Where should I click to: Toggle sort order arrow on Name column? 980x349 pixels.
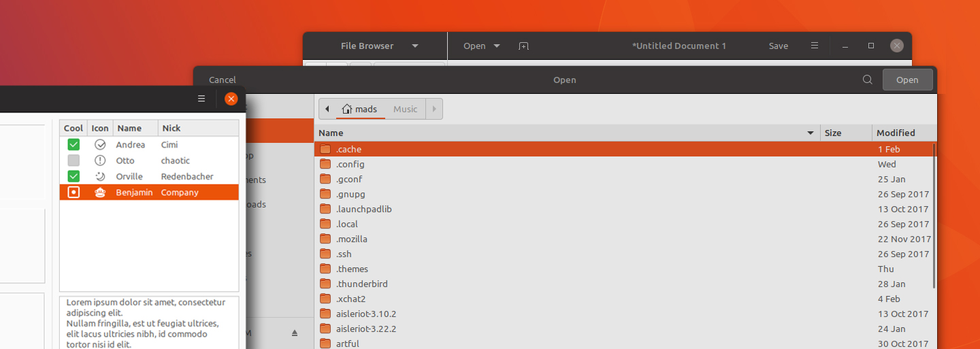[x=811, y=133]
